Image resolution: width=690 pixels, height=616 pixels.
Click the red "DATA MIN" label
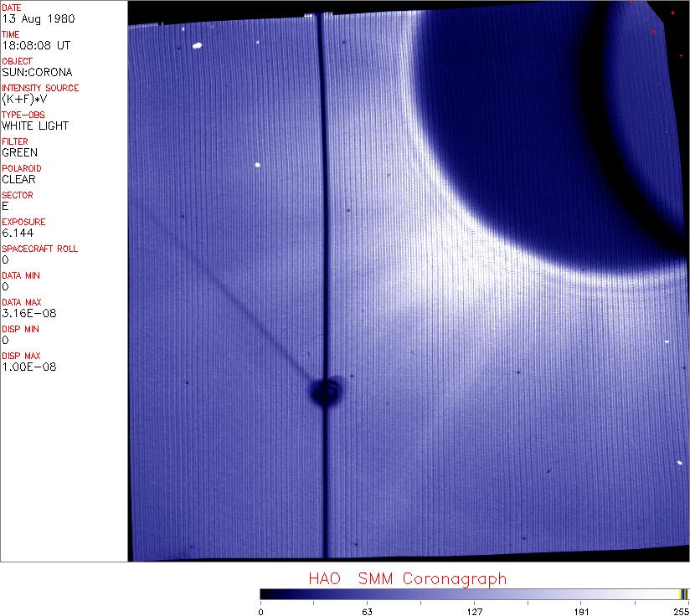[21, 275]
